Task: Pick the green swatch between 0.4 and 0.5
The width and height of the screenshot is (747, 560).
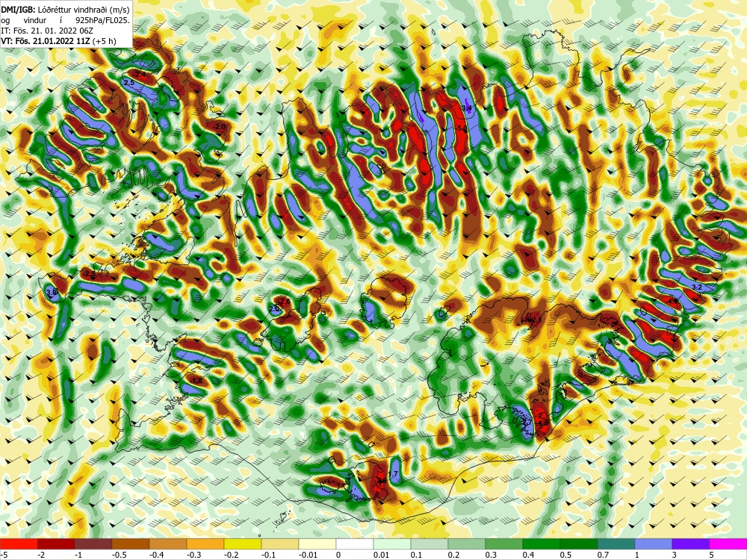Action: coord(542,544)
